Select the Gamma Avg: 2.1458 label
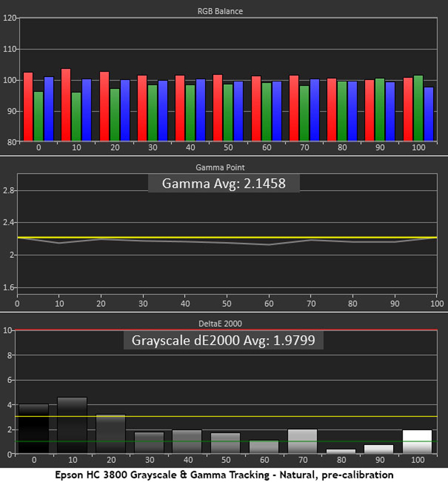The image size is (448, 482). pyautogui.click(x=224, y=184)
